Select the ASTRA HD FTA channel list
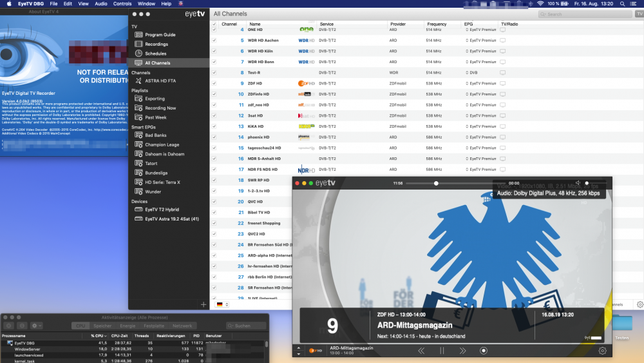 click(160, 81)
